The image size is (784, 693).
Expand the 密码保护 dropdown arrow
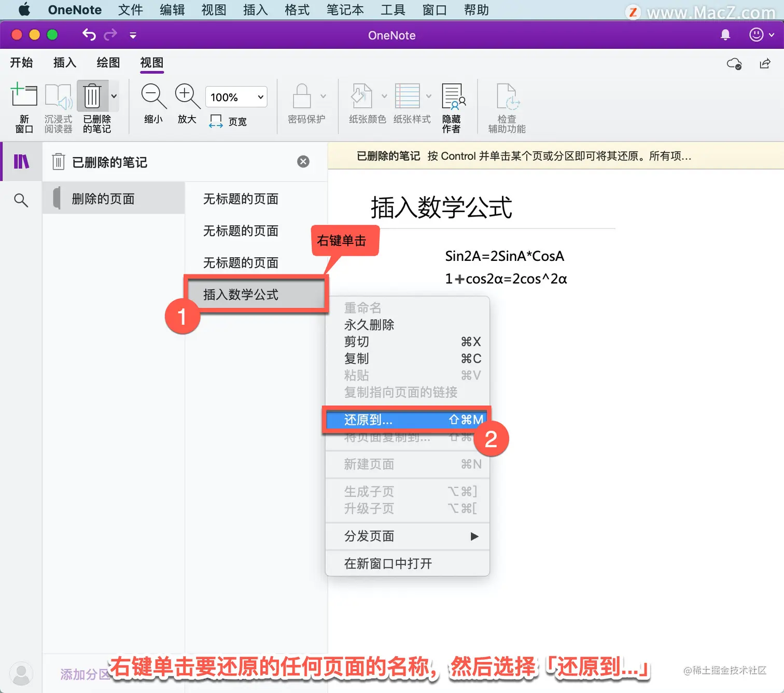(x=324, y=96)
